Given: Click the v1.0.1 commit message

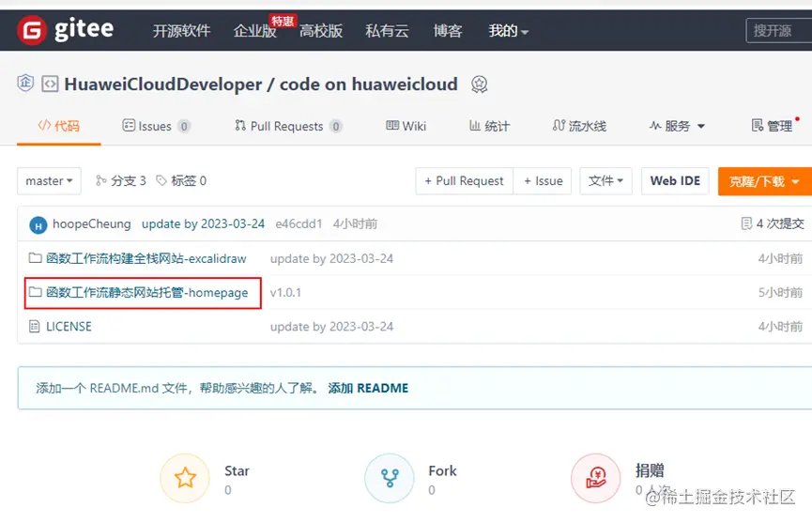Looking at the screenshot, I should [x=285, y=293].
